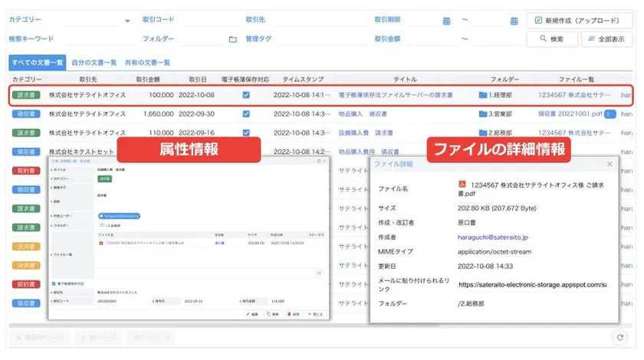644x360 pixels.
Task: Expand the カテゴリー dropdown arrow
Action: click(126, 21)
